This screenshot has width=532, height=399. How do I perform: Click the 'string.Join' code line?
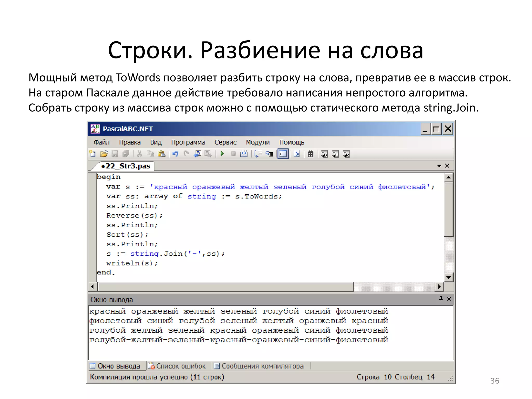(165, 254)
